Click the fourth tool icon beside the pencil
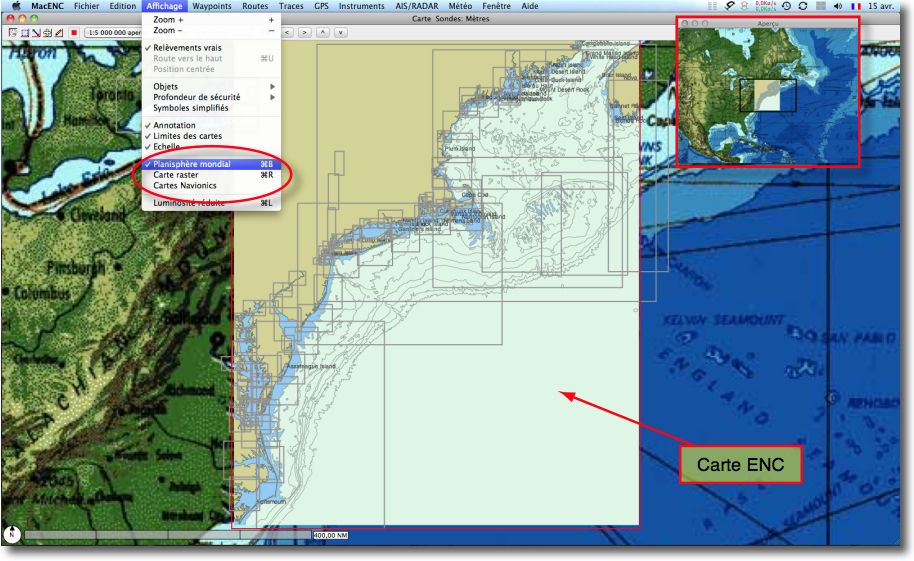The width and height of the screenshot is (914, 561). [47, 33]
